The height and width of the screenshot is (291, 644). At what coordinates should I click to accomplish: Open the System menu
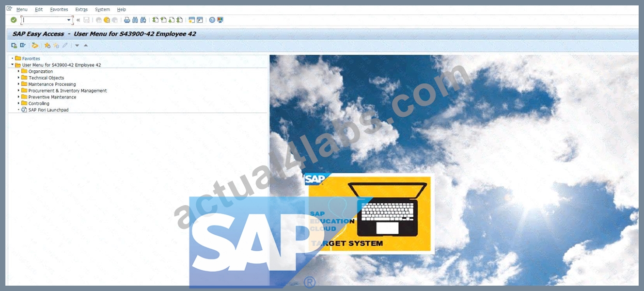click(102, 9)
